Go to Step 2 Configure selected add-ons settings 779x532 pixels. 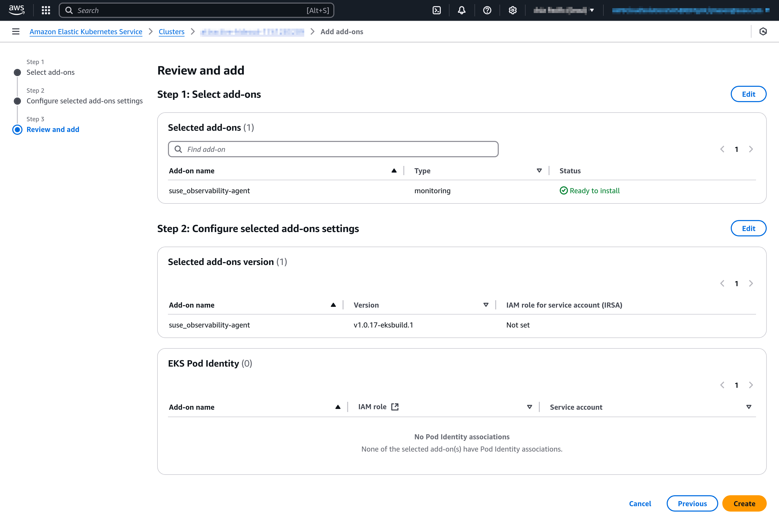[84, 101]
